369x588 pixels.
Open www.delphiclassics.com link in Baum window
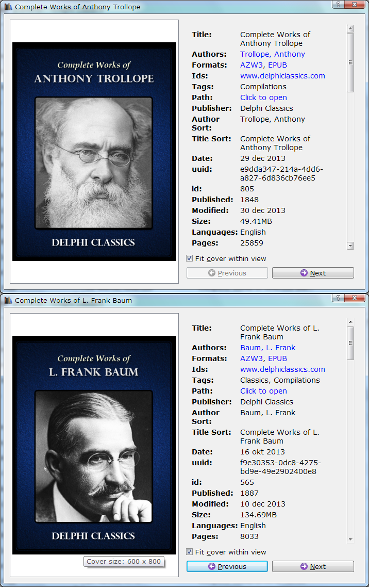tap(282, 369)
